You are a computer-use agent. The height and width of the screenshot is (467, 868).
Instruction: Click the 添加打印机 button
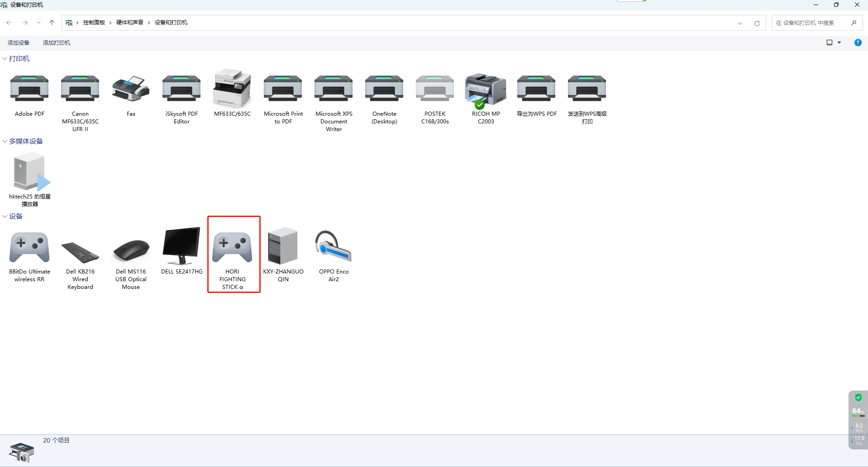(57, 43)
